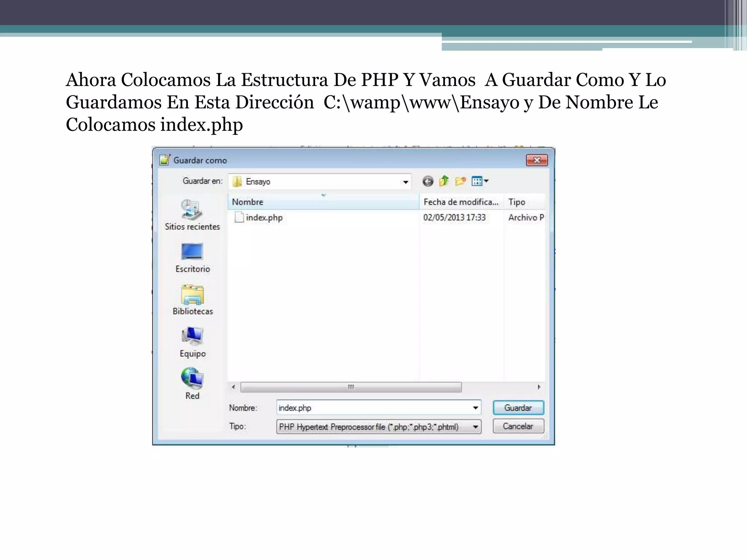Open Red network location

pyautogui.click(x=192, y=384)
